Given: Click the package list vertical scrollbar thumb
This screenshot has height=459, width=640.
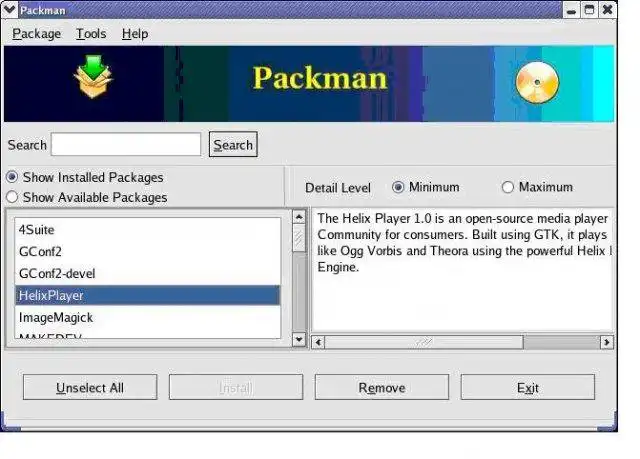Looking at the screenshot, I should [299, 237].
